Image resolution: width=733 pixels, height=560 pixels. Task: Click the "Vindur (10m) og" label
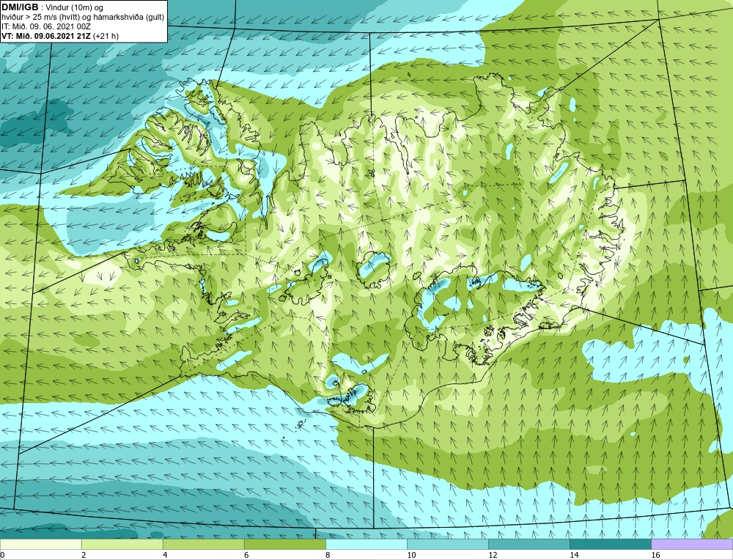click(x=75, y=7)
